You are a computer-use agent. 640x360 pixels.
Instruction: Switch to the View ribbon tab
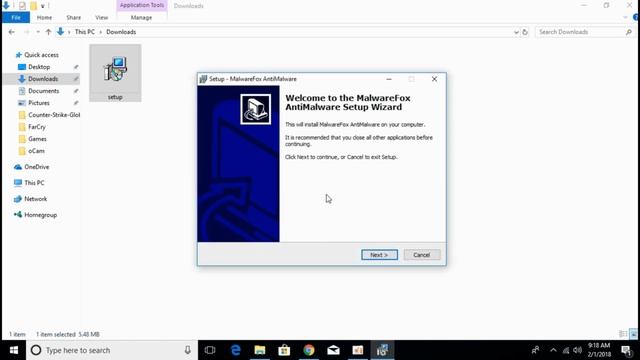tap(102, 18)
